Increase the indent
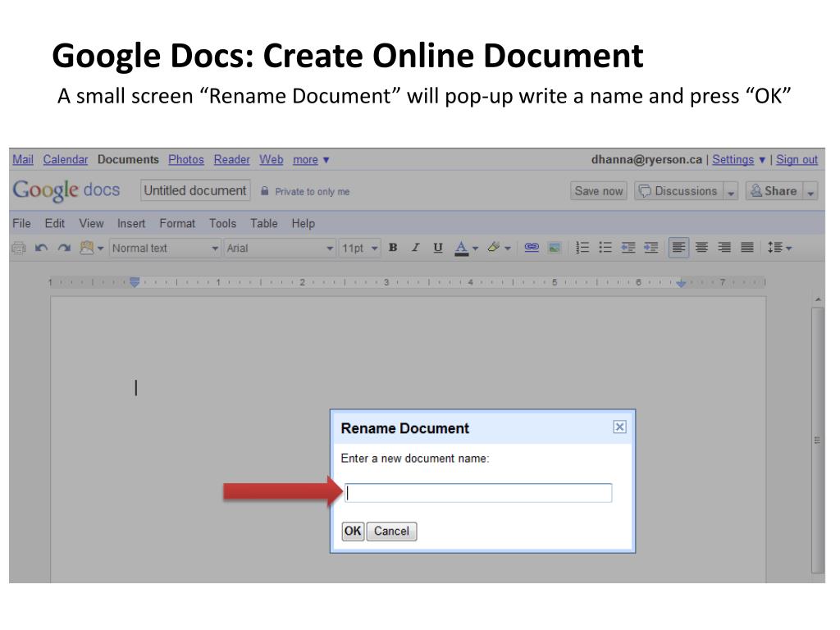This screenshot has height=630, width=840. pyautogui.click(x=651, y=248)
